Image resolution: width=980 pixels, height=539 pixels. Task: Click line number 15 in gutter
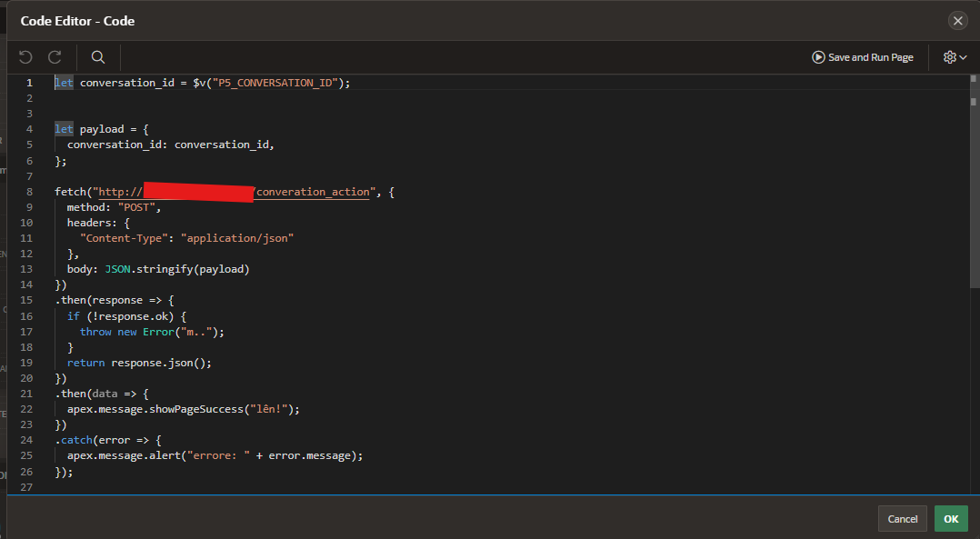click(x=26, y=301)
